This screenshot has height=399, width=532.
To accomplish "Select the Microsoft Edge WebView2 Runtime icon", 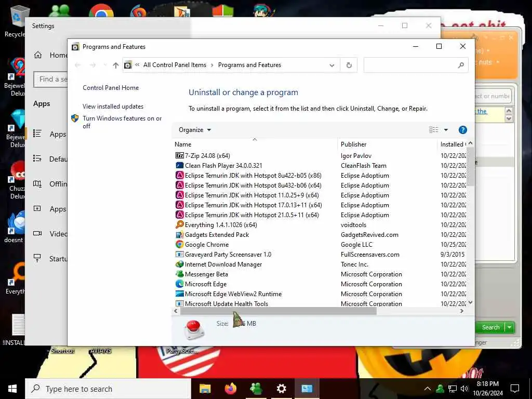I will click(179, 294).
